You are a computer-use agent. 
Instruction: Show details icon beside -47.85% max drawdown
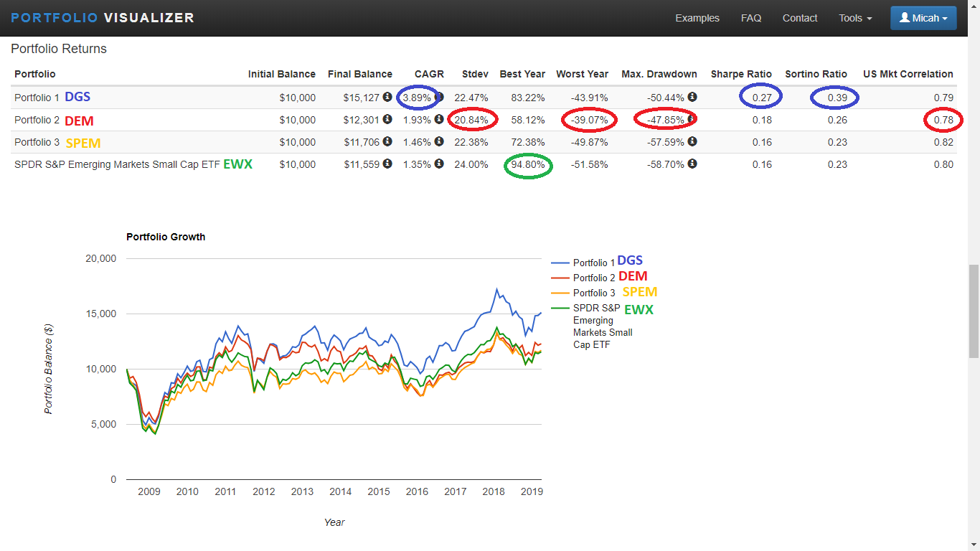click(x=692, y=120)
